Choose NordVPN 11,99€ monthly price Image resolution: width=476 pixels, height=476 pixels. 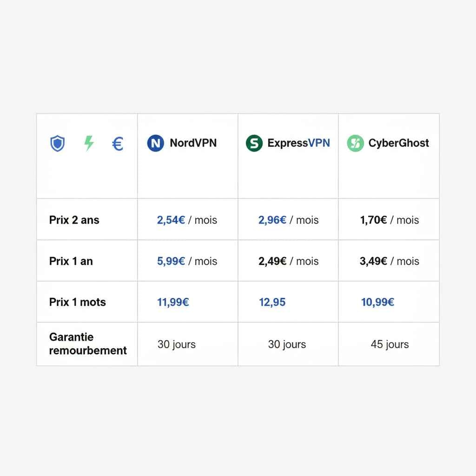click(x=173, y=303)
